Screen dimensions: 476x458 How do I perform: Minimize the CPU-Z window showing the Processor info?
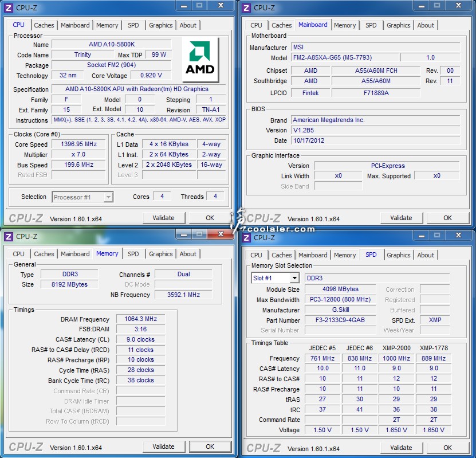pyautogui.click(x=182, y=6)
